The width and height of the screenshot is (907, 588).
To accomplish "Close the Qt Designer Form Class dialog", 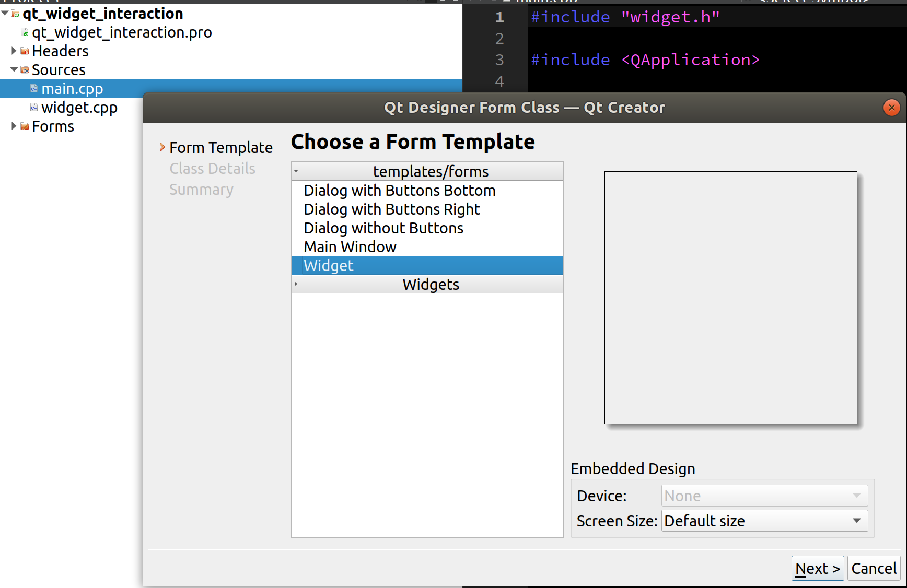I will click(x=891, y=108).
